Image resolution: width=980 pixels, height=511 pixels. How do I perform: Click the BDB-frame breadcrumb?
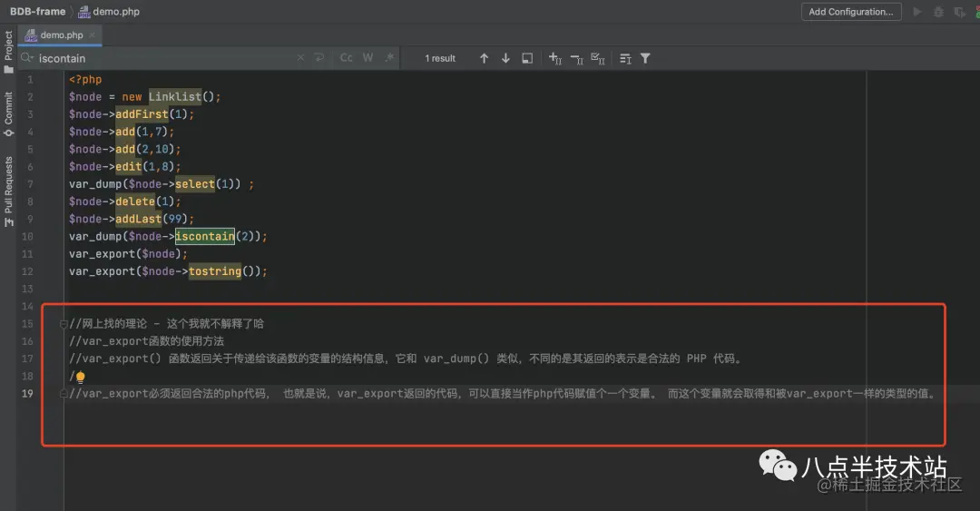tap(37, 11)
